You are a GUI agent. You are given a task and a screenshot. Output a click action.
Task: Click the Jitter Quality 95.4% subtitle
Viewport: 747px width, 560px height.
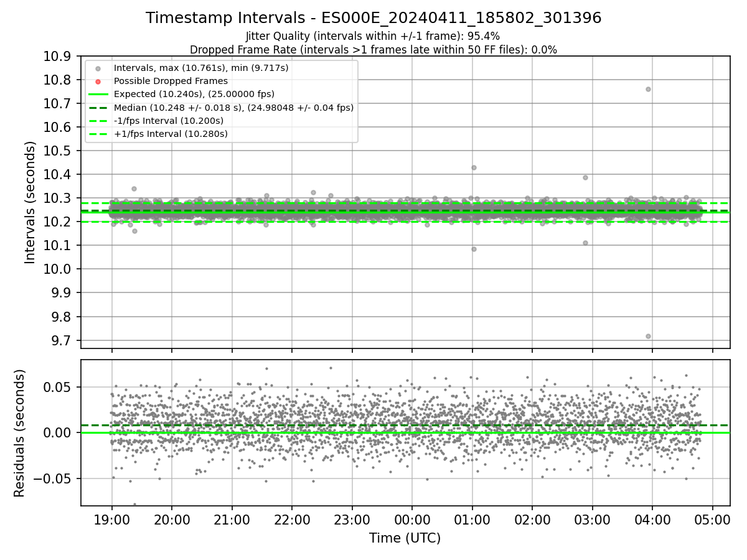pyautogui.click(x=373, y=36)
